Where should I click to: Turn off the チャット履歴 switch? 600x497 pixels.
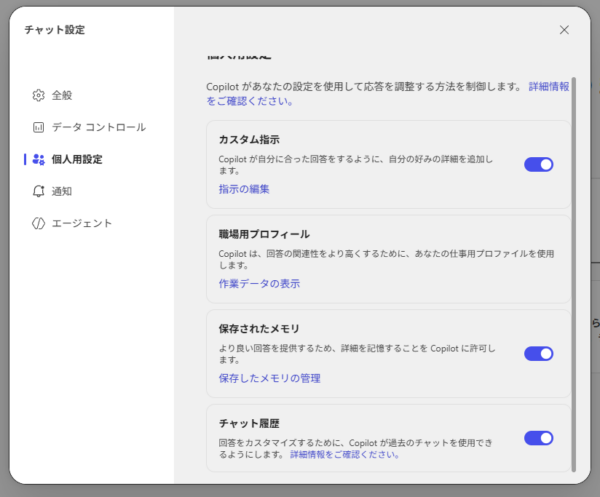click(x=538, y=437)
